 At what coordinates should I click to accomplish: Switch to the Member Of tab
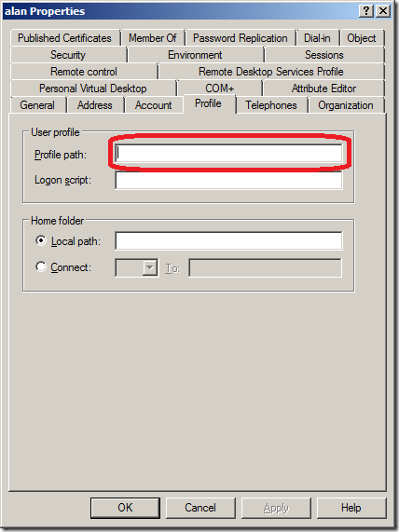[x=153, y=38]
